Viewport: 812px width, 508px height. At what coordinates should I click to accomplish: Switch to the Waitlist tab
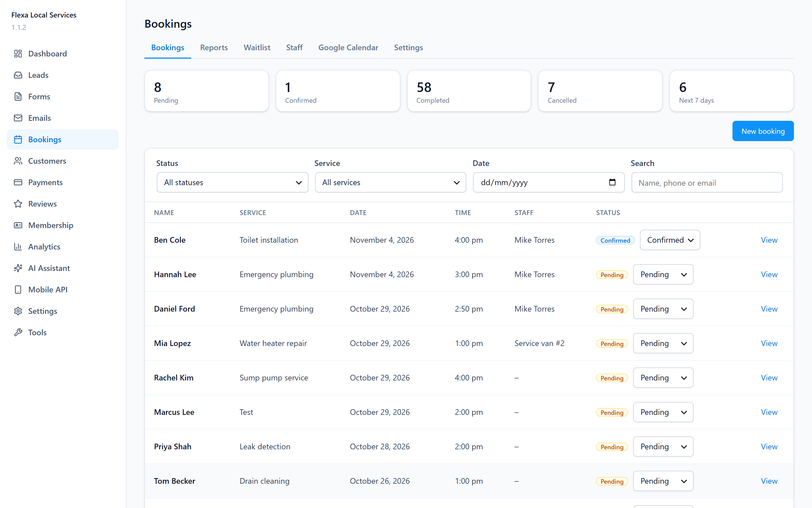coord(257,48)
